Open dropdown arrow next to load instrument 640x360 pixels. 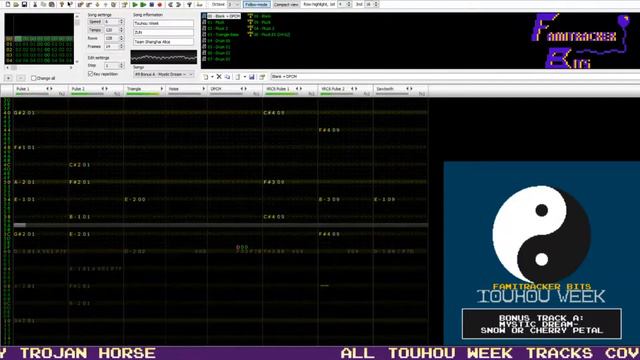(x=244, y=76)
